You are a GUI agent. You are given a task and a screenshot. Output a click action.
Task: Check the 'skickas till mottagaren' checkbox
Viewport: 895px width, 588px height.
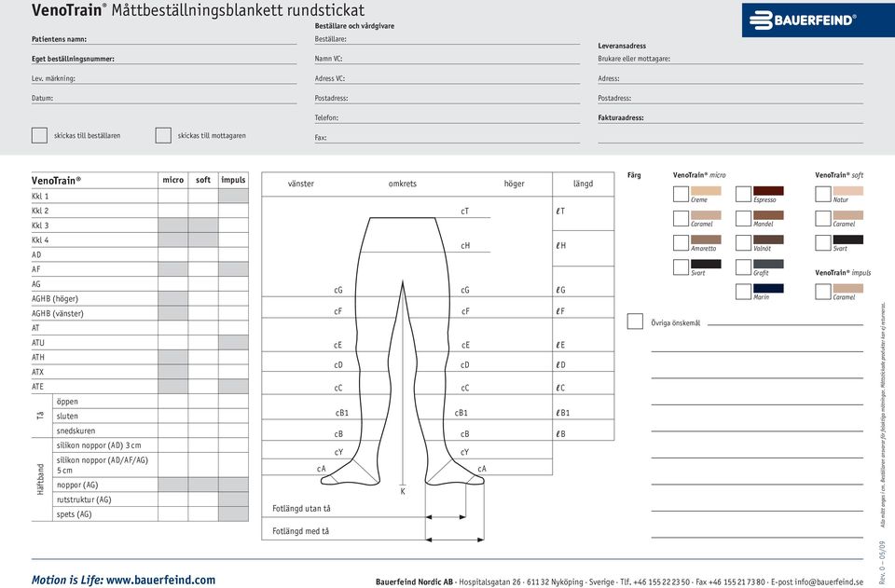[163, 135]
